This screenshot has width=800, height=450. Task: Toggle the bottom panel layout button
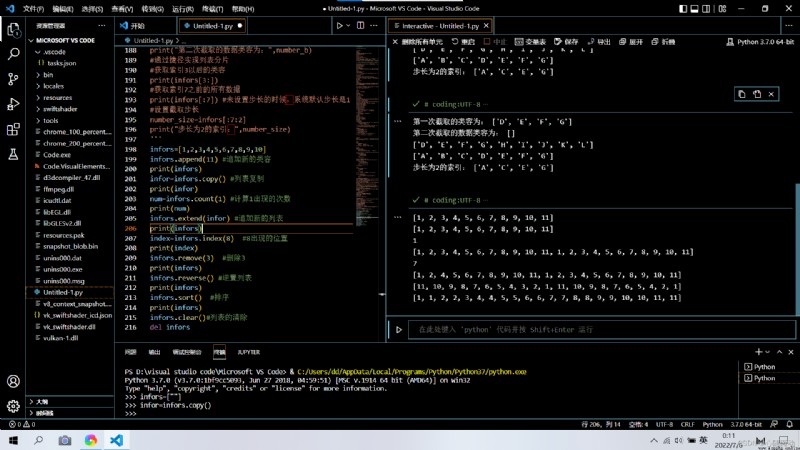pyautogui.click(x=694, y=9)
